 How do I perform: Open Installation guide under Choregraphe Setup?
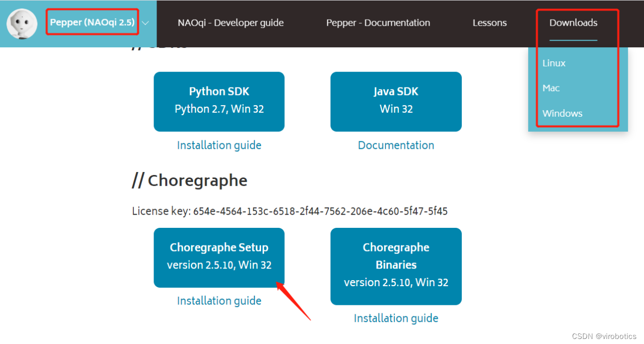pyautogui.click(x=219, y=301)
